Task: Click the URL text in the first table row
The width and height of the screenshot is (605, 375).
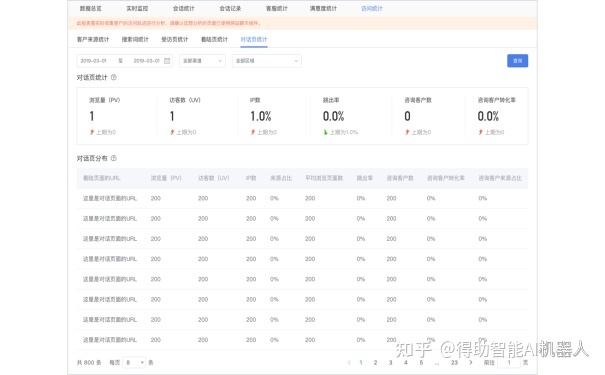Action: click(110, 198)
